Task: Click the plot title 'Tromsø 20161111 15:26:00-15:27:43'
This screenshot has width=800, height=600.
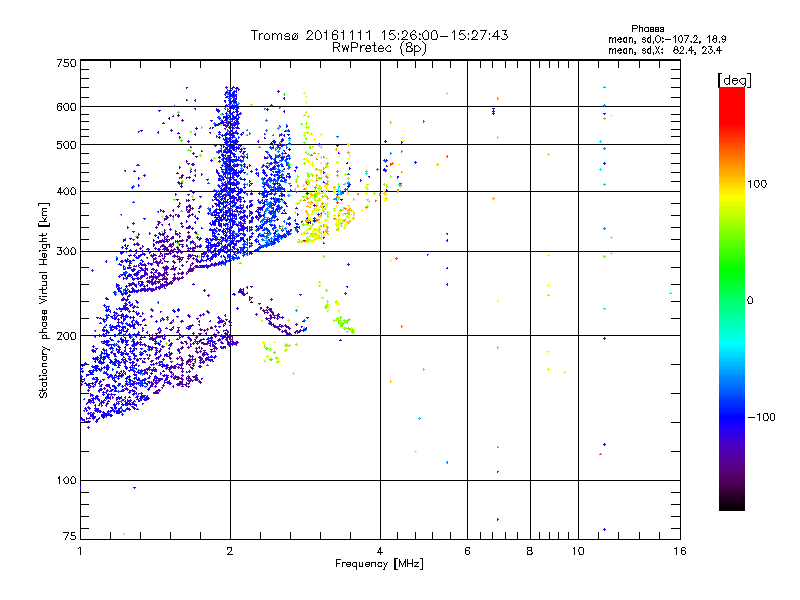Action: (379, 35)
